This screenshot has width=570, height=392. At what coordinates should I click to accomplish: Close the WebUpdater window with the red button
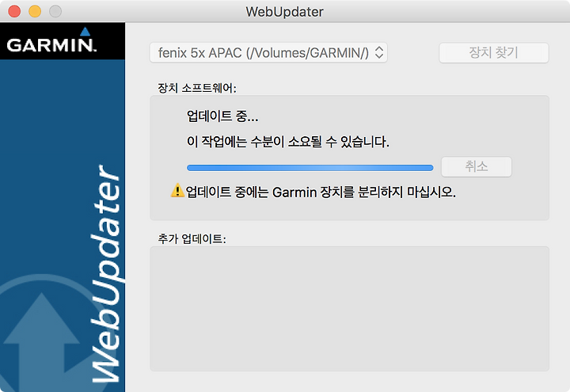tap(14, 11)
